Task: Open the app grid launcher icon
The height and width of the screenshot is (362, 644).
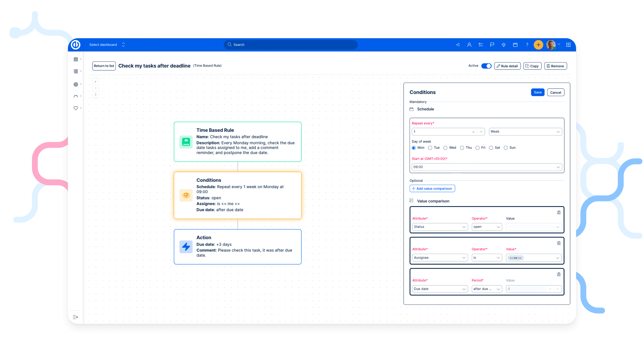Action: [x=568, y=44]
